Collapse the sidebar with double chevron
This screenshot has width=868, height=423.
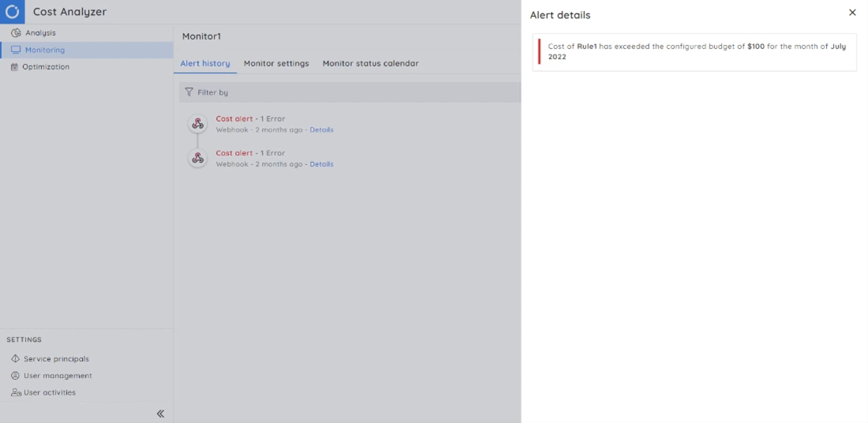(160, 414)
